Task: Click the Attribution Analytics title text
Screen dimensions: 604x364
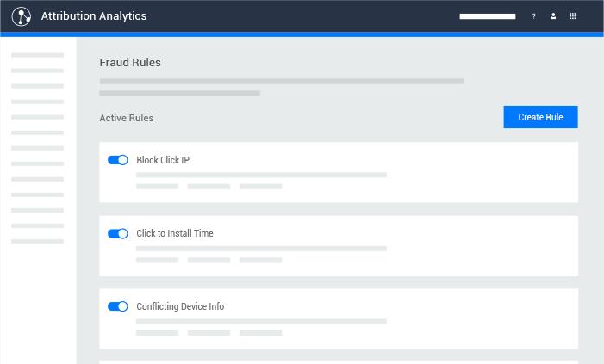Action: click(x=94, y=16)
